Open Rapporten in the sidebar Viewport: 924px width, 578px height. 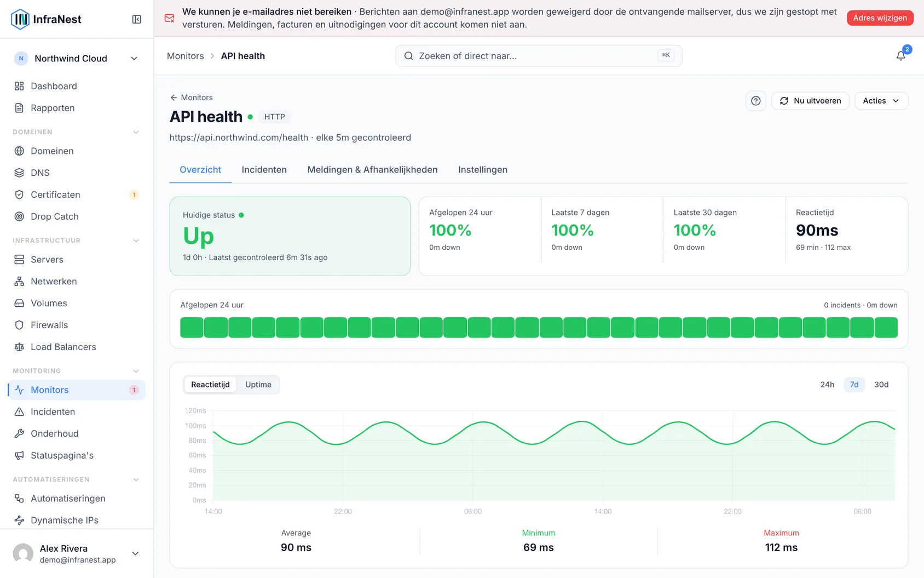point(77,108)
